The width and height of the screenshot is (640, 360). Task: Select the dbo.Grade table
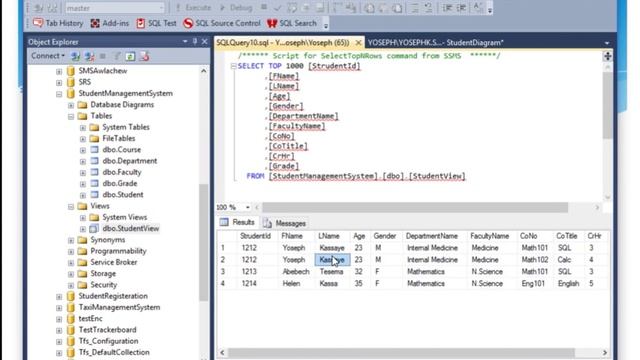click(120, 183)
